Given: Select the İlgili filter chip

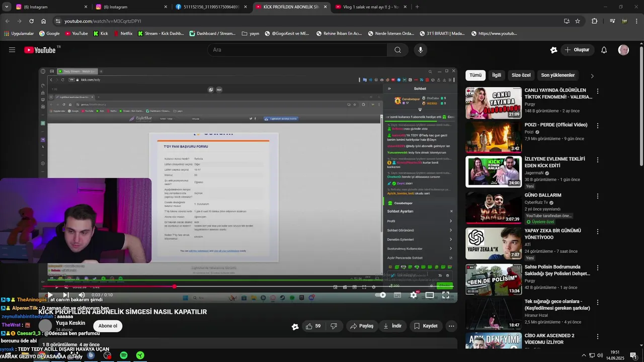Looking at the screenshot, I should click(x=497, y=75).
